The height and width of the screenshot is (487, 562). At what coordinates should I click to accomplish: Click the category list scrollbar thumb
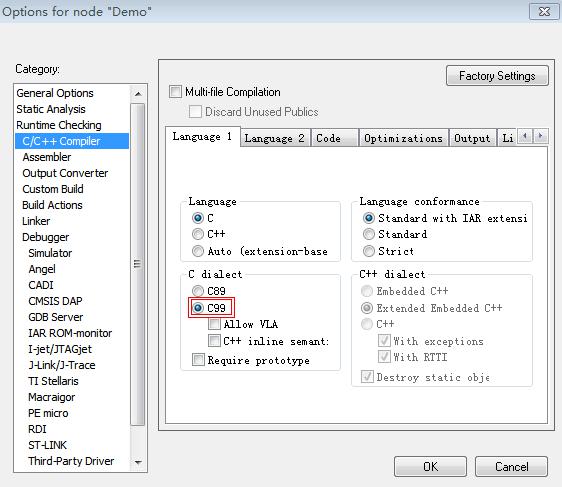point(138,264)
